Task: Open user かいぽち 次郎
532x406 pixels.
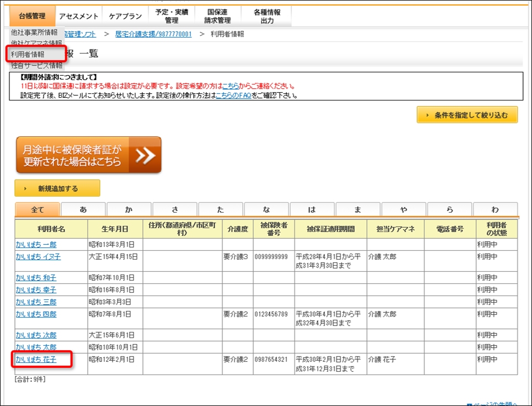Action: pos(36,335)
